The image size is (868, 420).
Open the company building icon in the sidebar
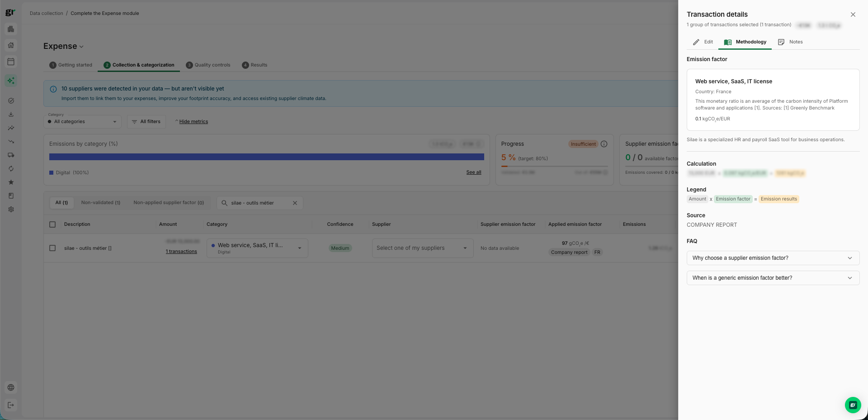11,29
